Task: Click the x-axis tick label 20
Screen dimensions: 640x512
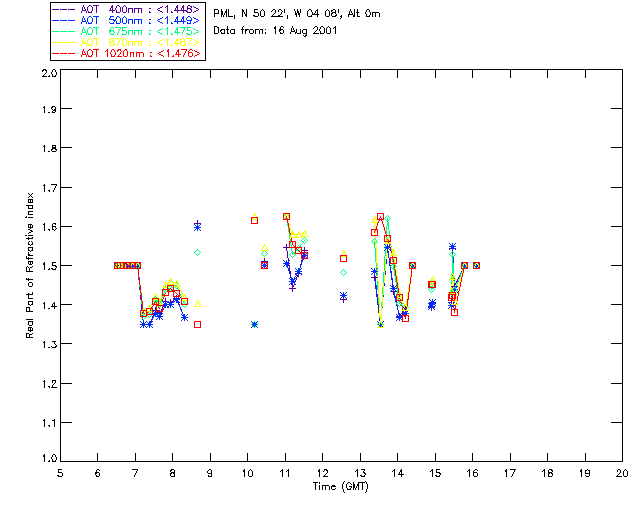Action: 622,473
